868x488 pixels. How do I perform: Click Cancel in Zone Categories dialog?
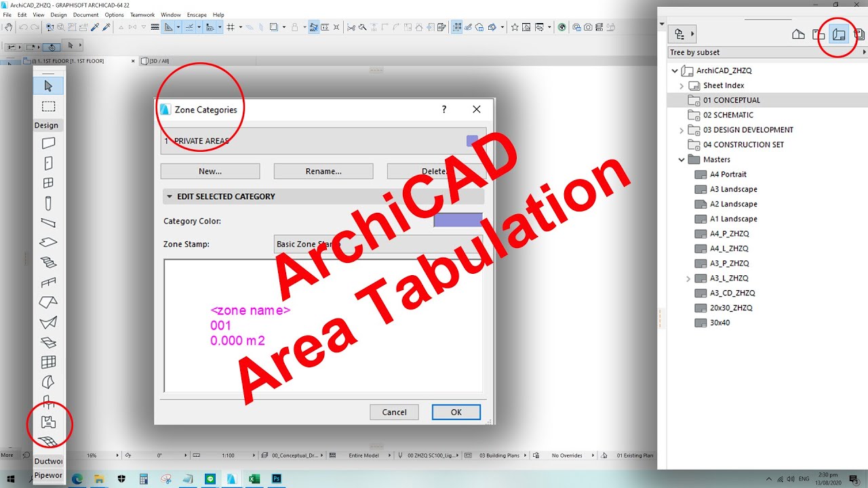coord(394,412)
